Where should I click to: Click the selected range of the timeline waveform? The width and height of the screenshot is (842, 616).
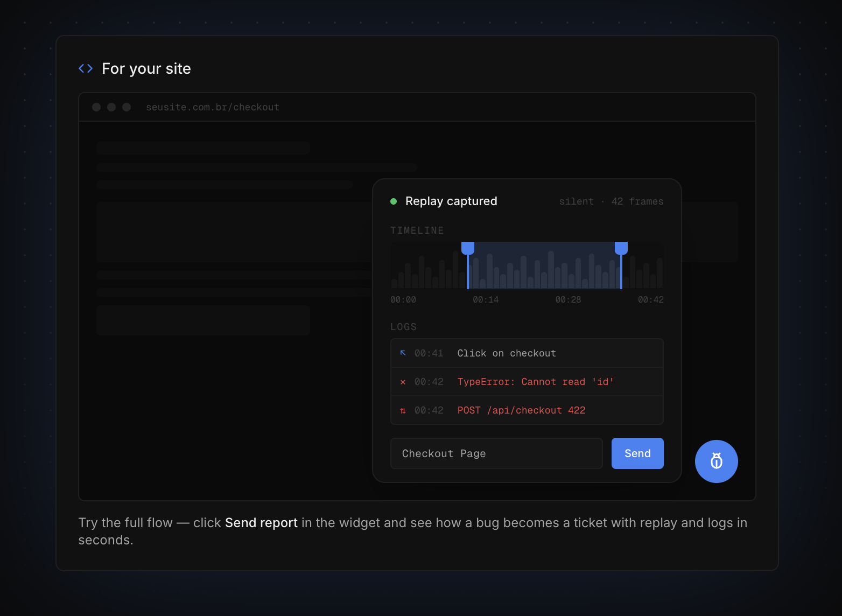pyautogui.click(x=544, y=265)
